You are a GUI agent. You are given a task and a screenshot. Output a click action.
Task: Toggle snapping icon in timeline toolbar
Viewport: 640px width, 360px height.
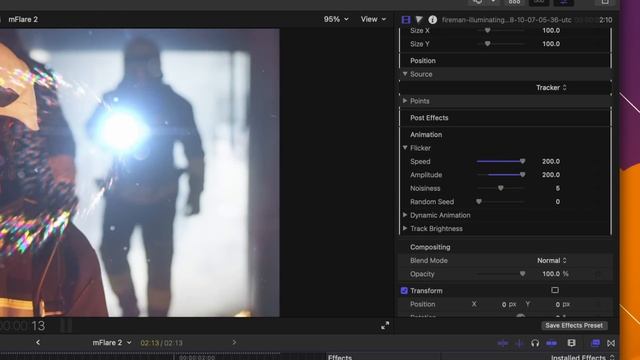coord(551,343)
